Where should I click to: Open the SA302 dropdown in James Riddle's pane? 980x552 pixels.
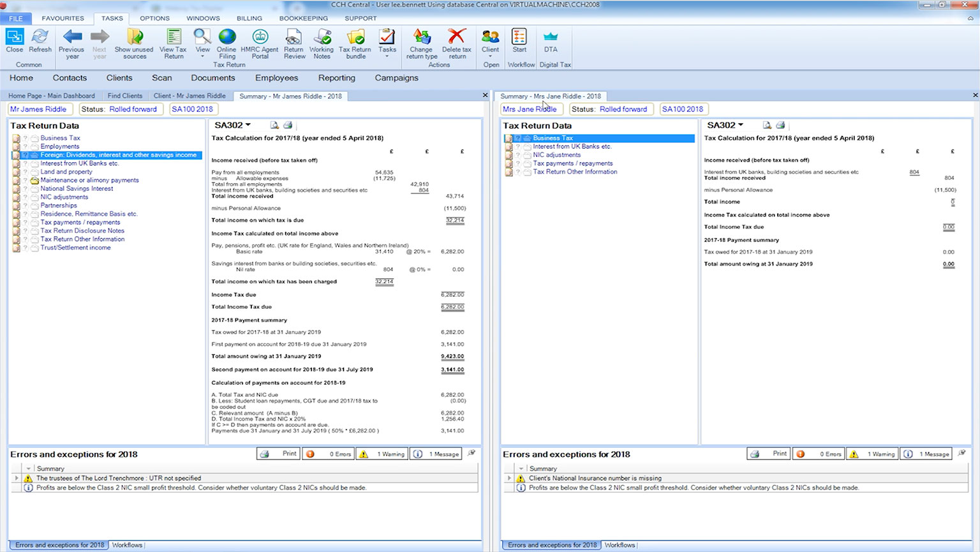pos(248,125)
